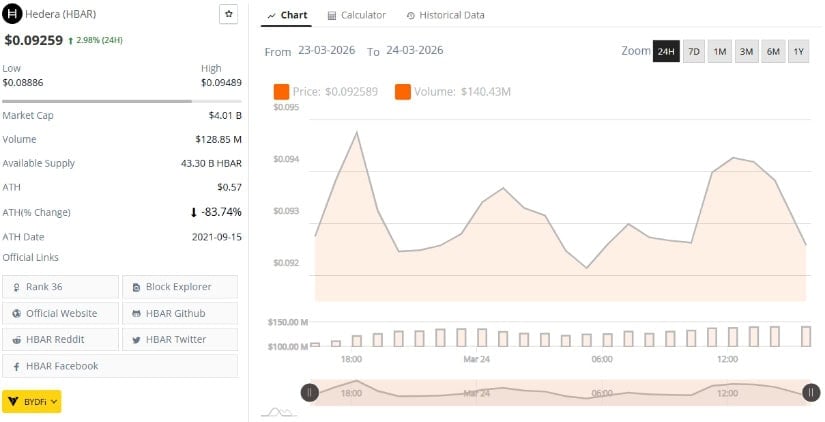
Task: Click the To date field 24-03-2026
Action: (x=414, y=51)
